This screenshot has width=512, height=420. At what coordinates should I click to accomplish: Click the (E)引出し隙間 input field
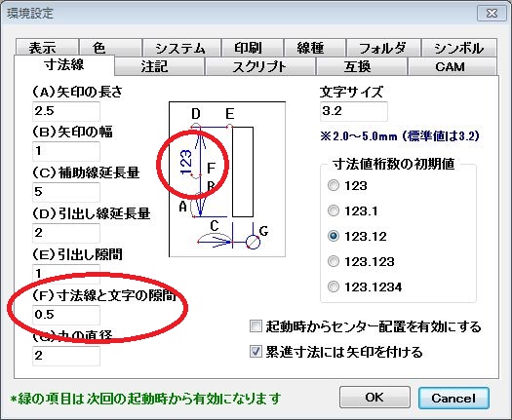[66, 274]
